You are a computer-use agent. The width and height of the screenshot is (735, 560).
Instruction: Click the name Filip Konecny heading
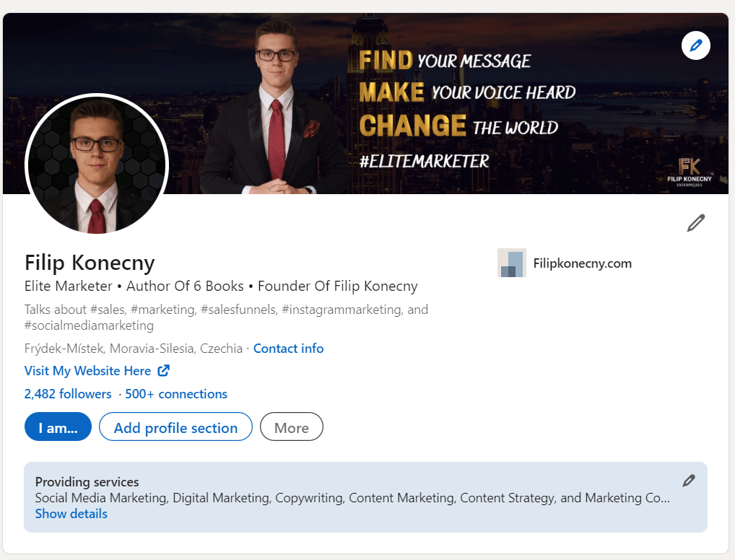point(90,262)
